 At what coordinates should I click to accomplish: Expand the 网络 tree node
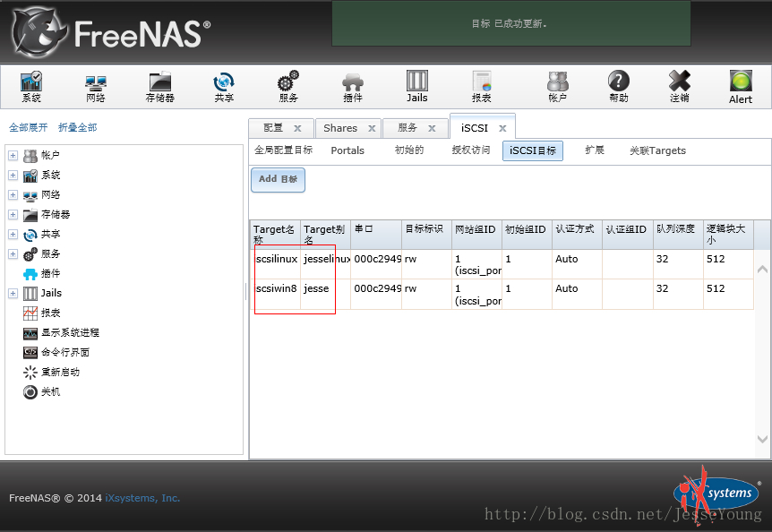[x=13, y=195]
